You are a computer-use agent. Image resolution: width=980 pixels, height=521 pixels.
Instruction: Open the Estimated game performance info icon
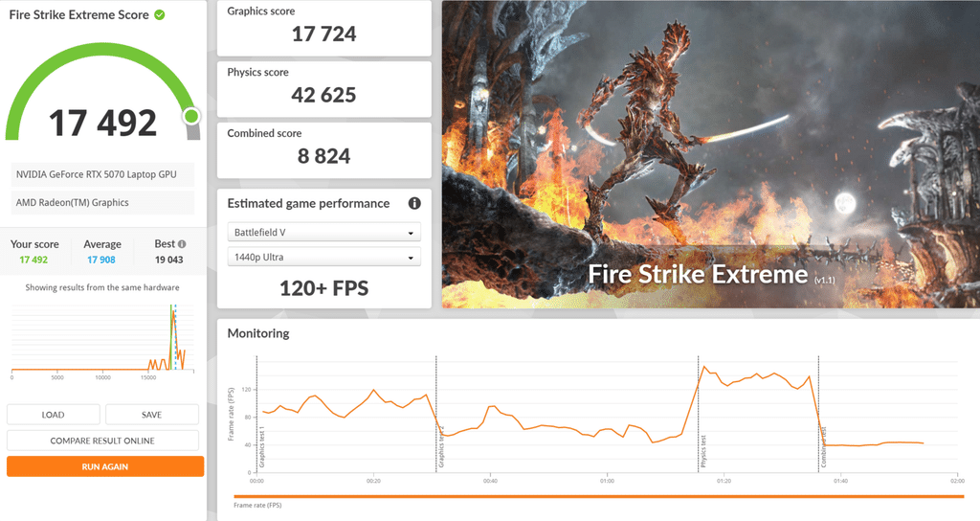[414, 203]
